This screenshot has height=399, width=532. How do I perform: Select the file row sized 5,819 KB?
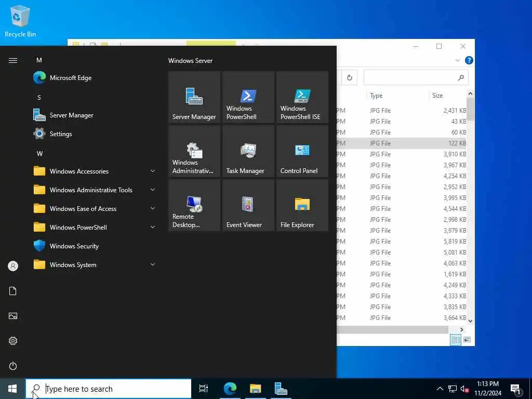pos(402,241)
